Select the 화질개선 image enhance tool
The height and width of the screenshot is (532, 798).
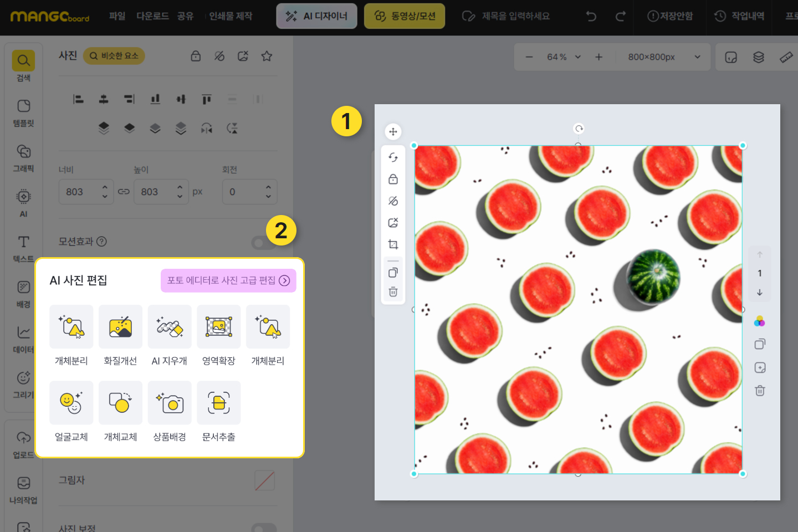[x=120, y=327]
